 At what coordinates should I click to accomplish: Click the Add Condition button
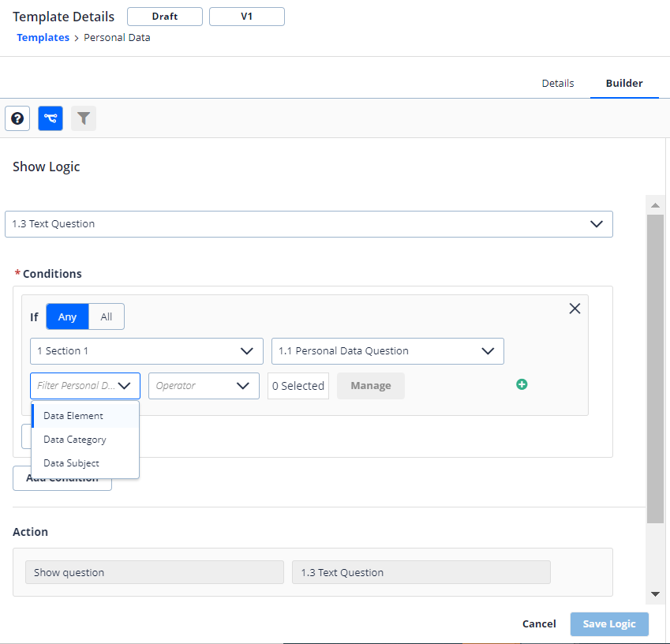coord(62,477)
